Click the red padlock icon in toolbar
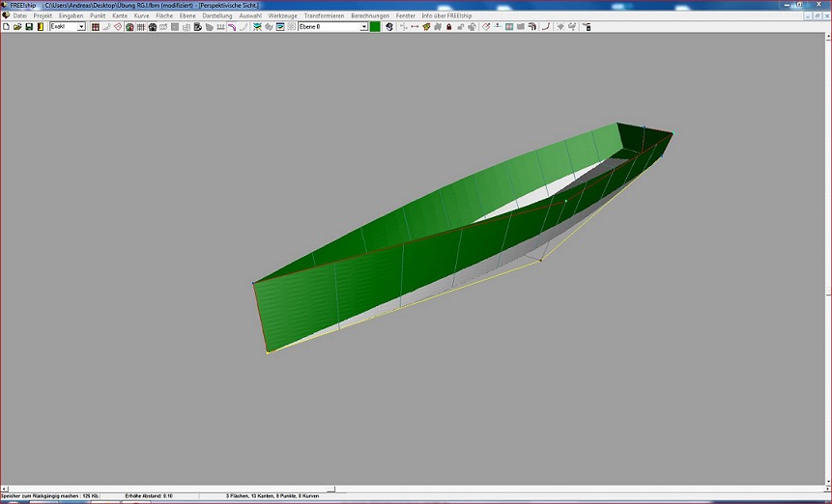Image resolution: width=832 pixels, height=504 pixels. 448,27
